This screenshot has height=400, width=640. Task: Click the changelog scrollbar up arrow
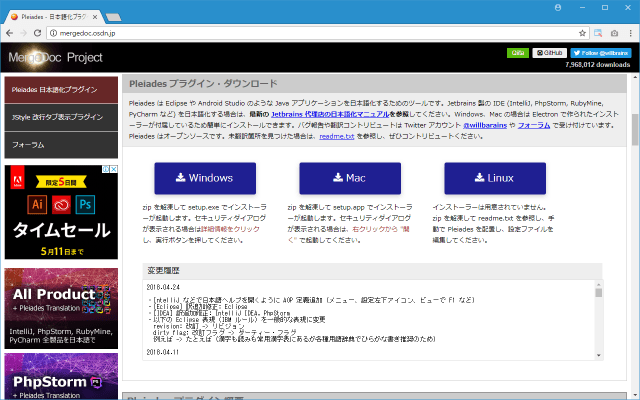599,284
